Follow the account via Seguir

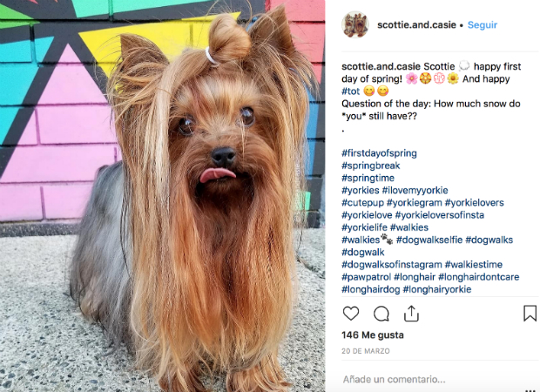[x=483, y=24]
